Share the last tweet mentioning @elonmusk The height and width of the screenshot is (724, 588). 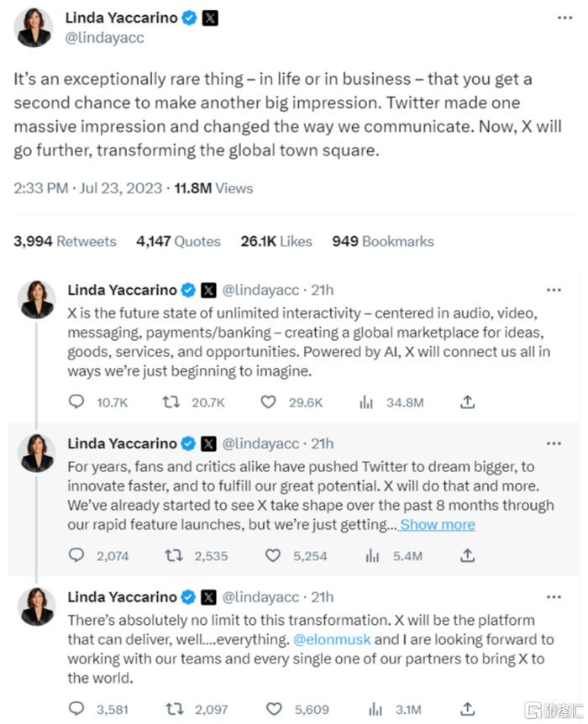[469, 709]
